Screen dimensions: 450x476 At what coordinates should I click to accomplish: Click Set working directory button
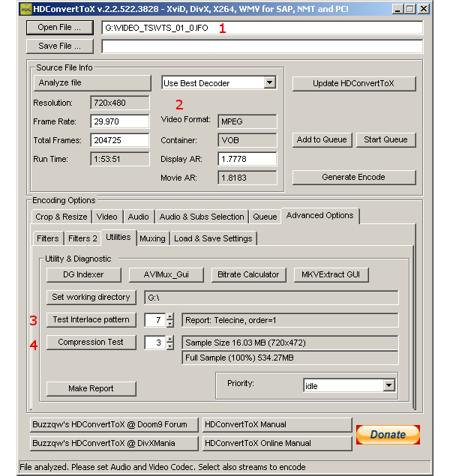tap(91, 297)
